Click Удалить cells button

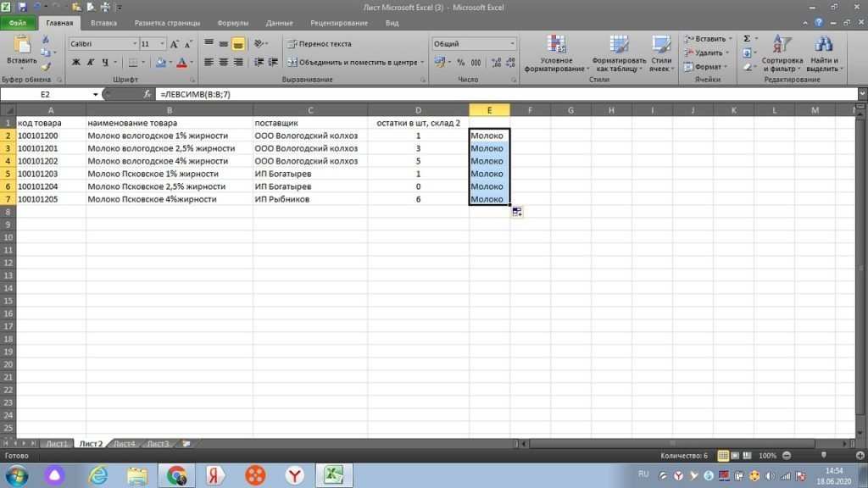pyautogui.click(x=706, y=53)
